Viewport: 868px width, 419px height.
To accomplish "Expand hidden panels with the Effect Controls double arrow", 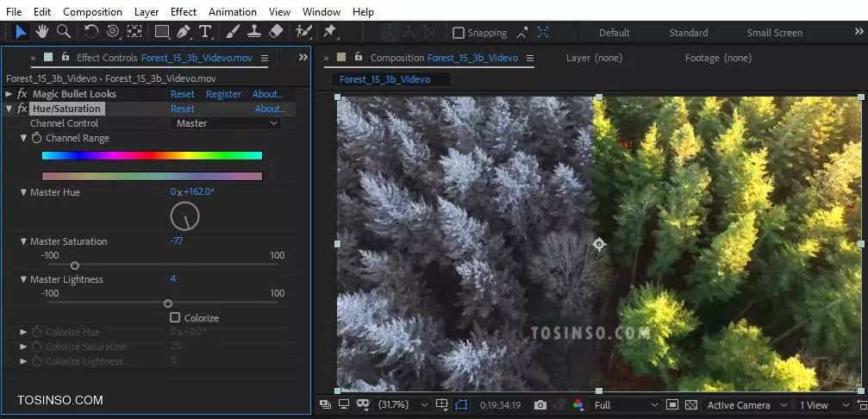I will pos(303,57).
